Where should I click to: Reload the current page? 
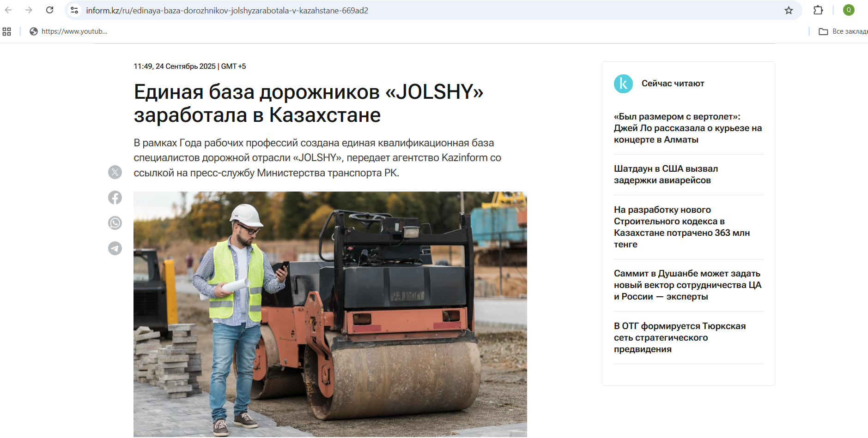50,10
